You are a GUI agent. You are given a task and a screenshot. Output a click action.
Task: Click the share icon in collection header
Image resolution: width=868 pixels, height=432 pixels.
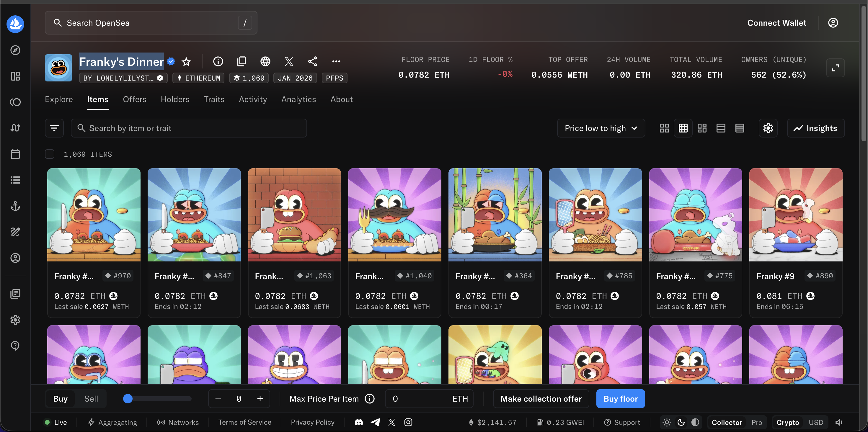pyautogui.click(x=312, y=61)
